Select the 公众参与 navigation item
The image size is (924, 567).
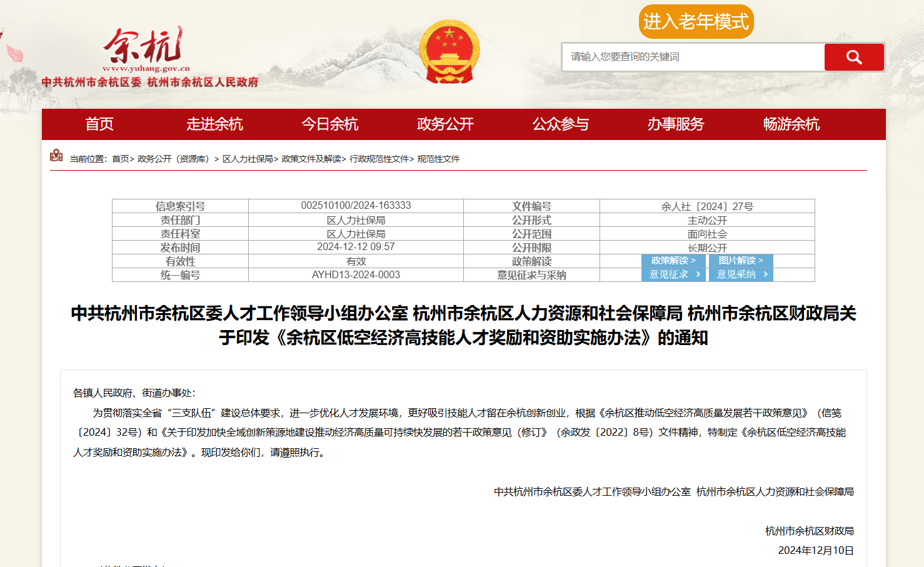pos(561,124)
